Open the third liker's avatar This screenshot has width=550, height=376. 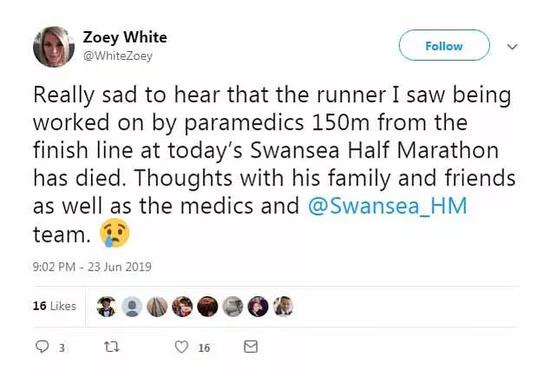click(157, 307)
